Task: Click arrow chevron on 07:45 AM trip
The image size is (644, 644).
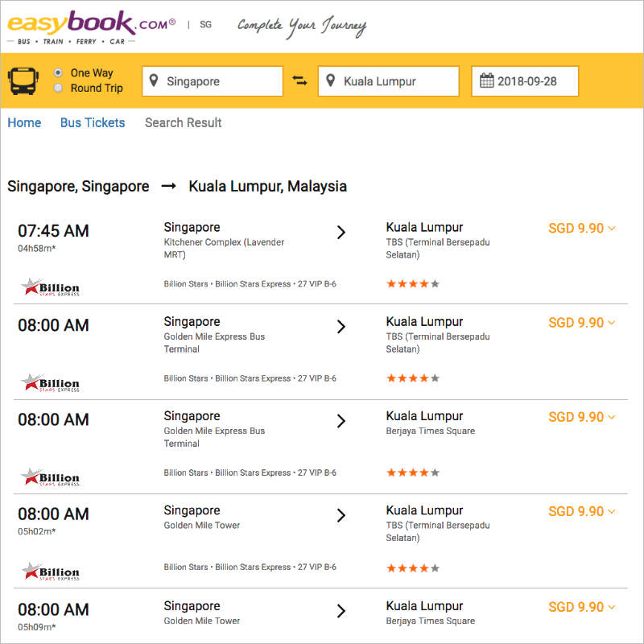Action: tap(341, 233)
